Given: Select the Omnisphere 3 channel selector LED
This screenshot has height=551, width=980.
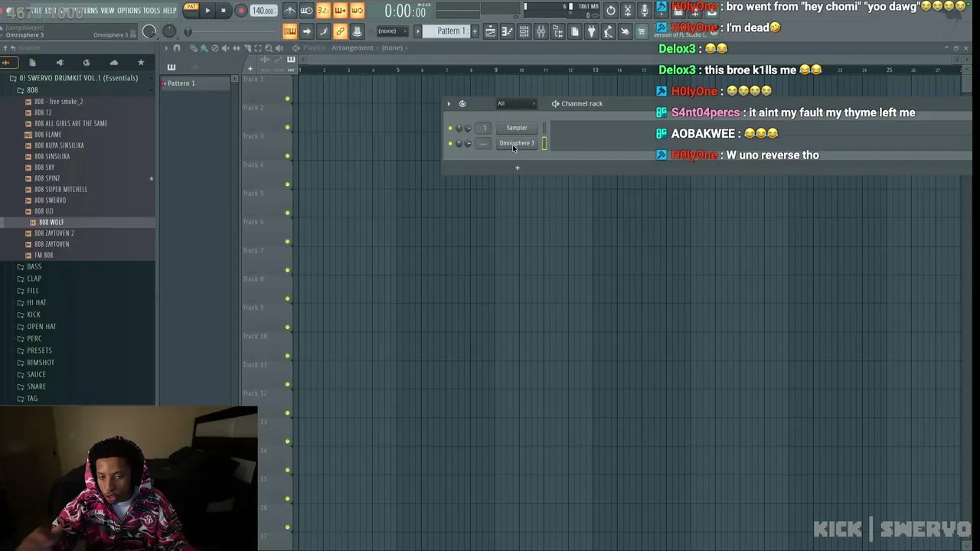Looking at the screenshot, I should point(544,143).
